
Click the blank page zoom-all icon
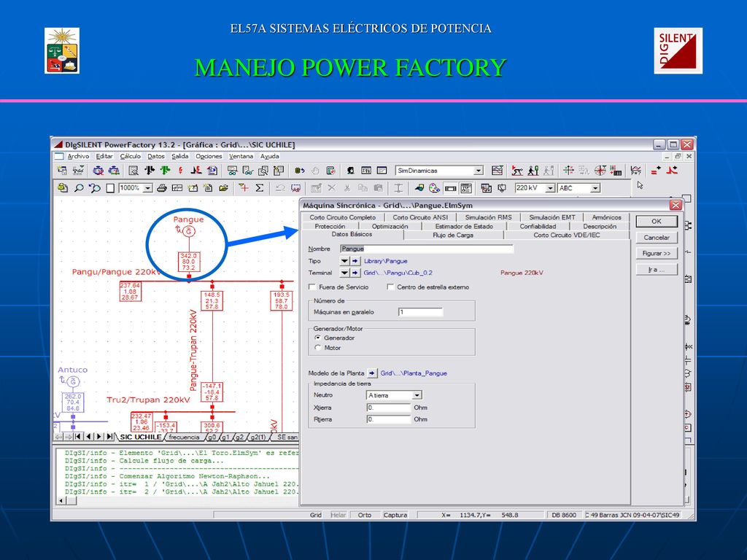point(110,188)
